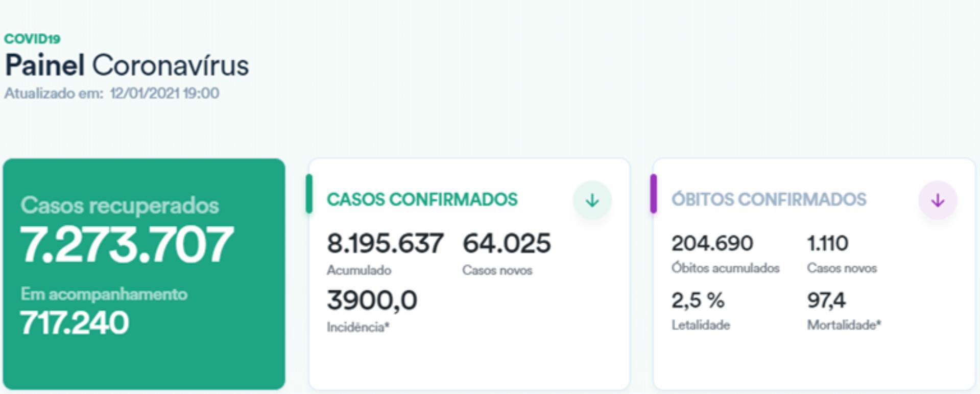
Task: Open the Casos recuperados heading
Action: pyautogui.click(x=119, y=205)
